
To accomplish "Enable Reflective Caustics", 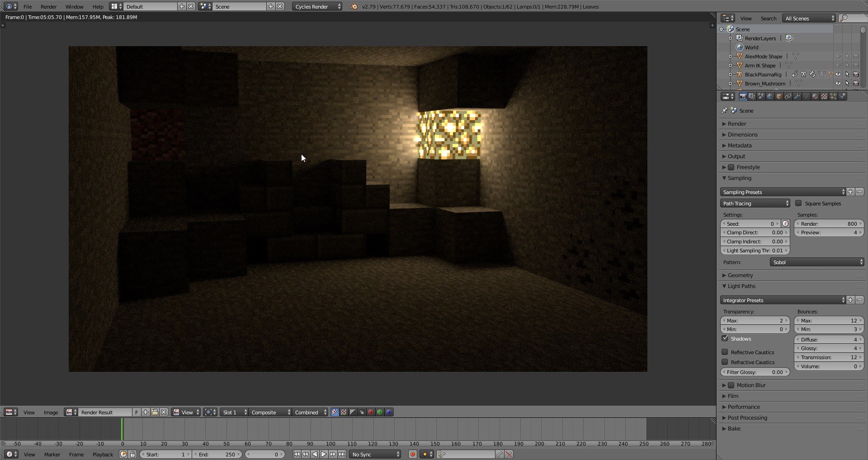I will tap(725, 352).
